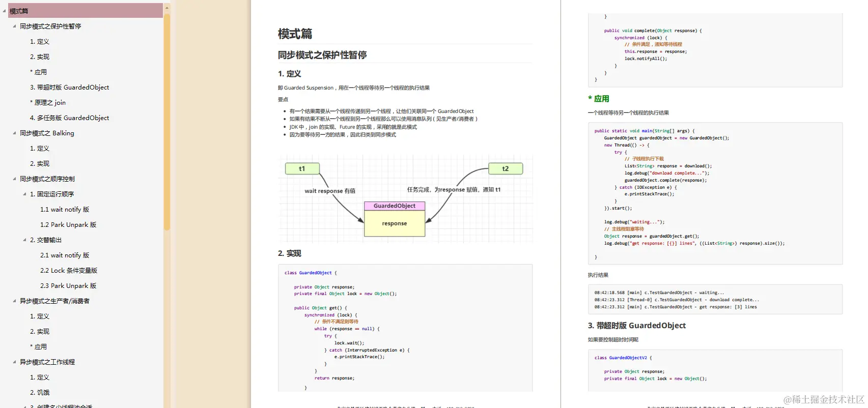Click the class GuardedObject { code line

click(311, 273)
